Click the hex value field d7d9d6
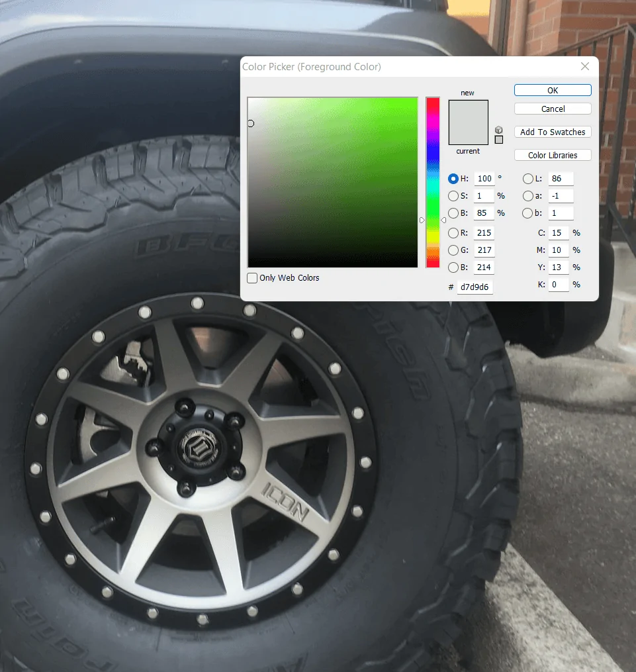 click(x=475, y=287)
